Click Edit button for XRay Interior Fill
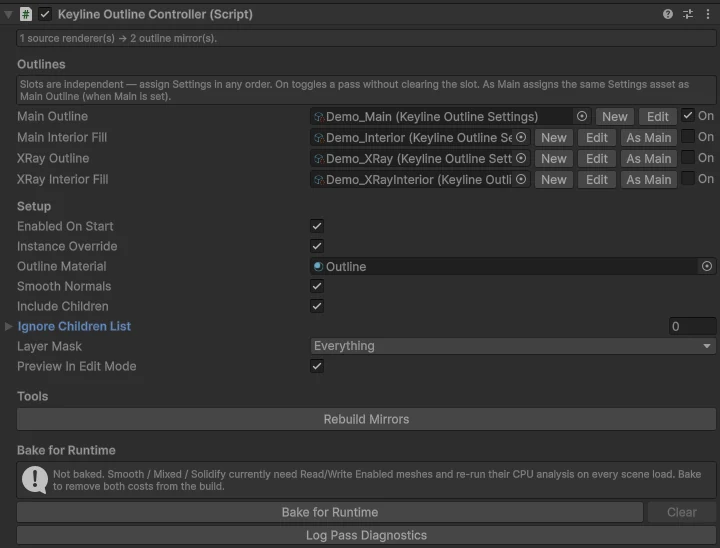Image resolution: width=720 pixels, height=548 pixels. click(596, 180)
